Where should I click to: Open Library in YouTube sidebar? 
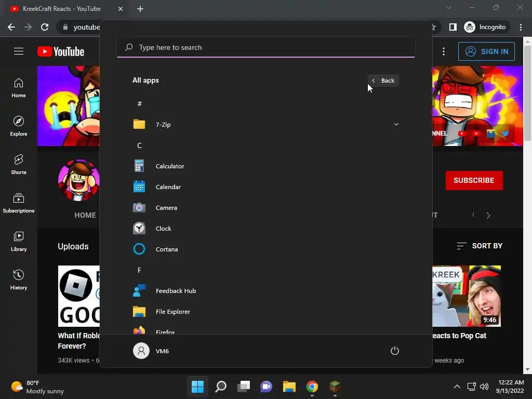(x=19, y=241)
